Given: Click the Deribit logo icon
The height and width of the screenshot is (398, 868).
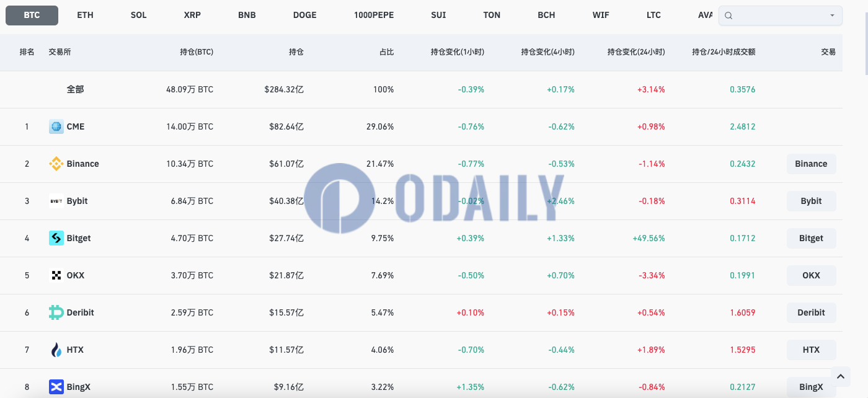Looking at the screenshot, I should [56, 312].
